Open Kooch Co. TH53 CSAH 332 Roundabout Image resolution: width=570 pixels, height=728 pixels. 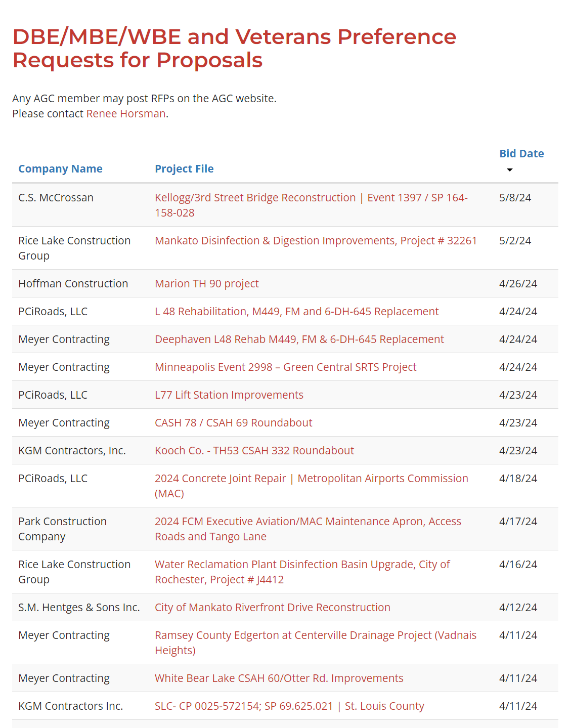click(x=254, y=451)
